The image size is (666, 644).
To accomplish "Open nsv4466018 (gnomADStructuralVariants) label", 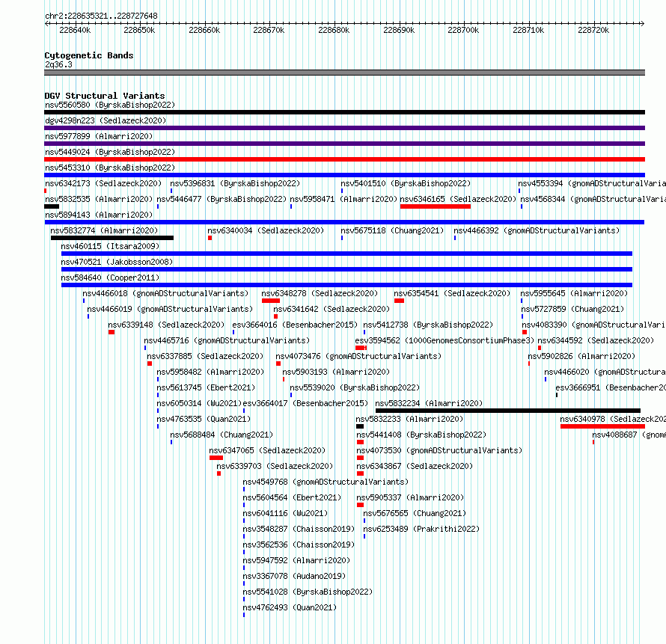I will [x=165, y=293].
